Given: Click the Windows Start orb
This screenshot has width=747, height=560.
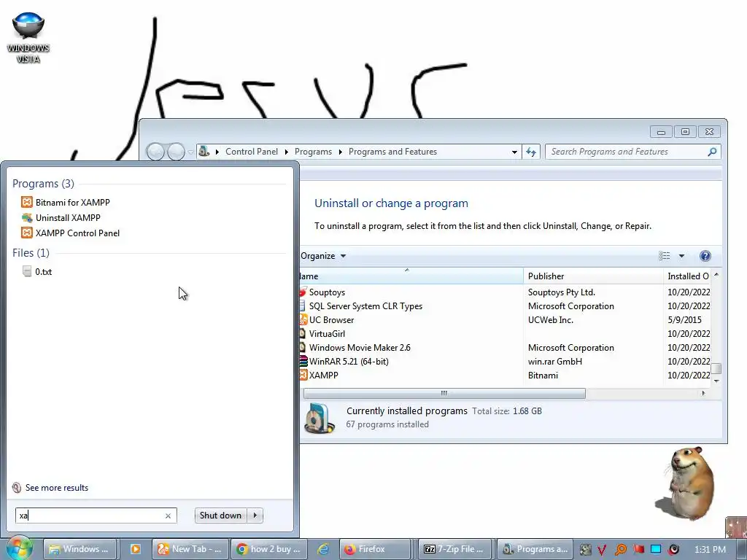Looking at the screenshot, I should pyautogui.click(x=19, y=548).
